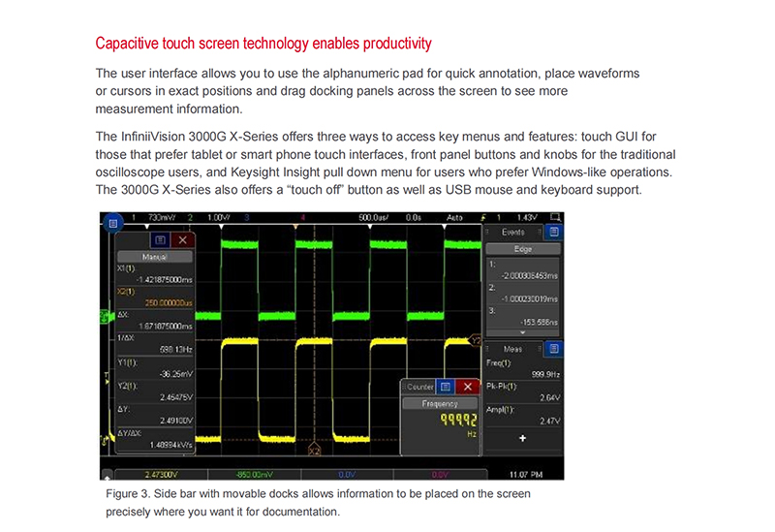Select Y1(1) cursor value -36.25mV
Image resolution: width=775 pixels, height=532 pixels.
pos(176,374)
